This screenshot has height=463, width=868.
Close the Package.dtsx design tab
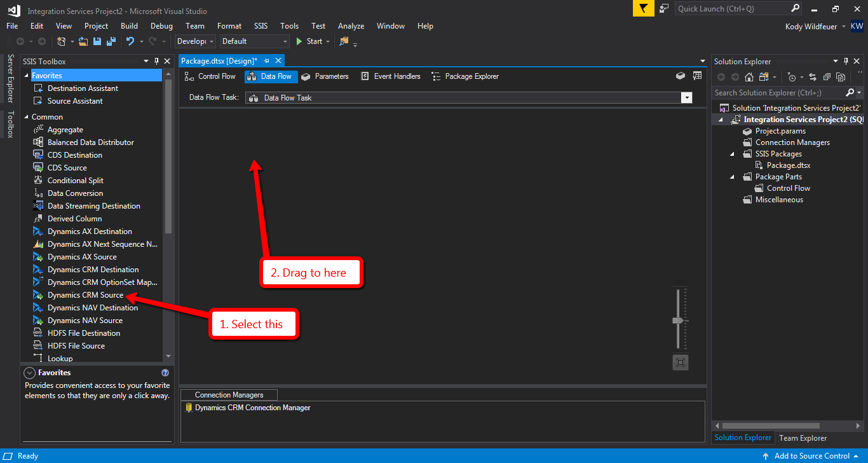point(278,60)
